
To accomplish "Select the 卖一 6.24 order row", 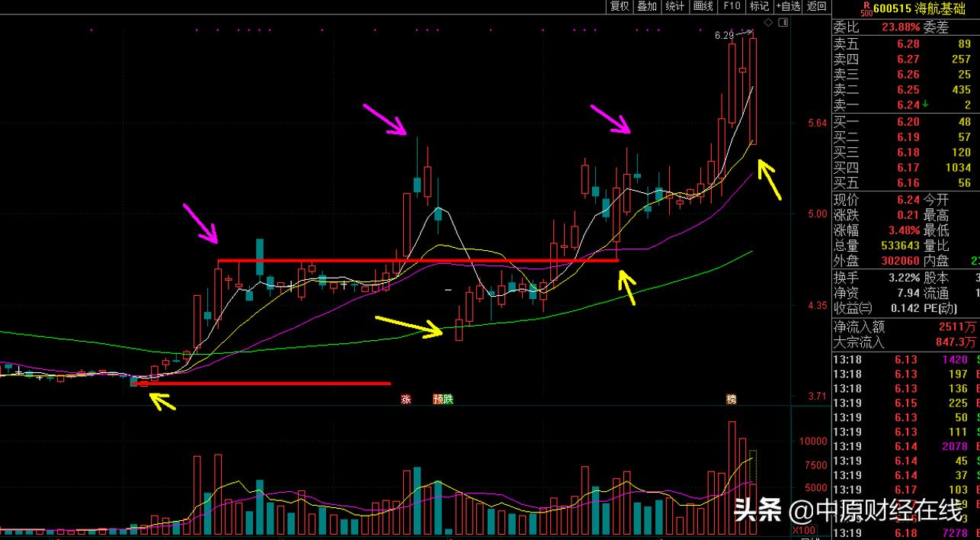I will [x=905, y=105].
